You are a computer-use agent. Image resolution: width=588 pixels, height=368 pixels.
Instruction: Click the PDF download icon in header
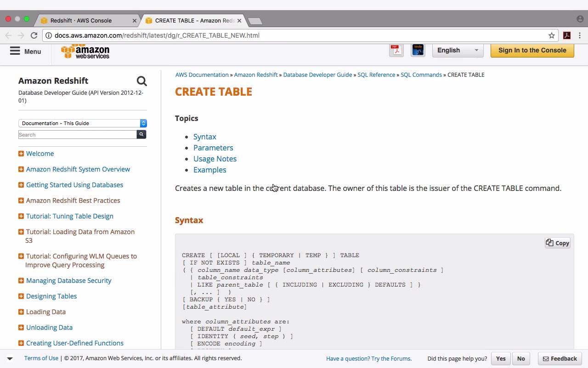pos(396,50)
